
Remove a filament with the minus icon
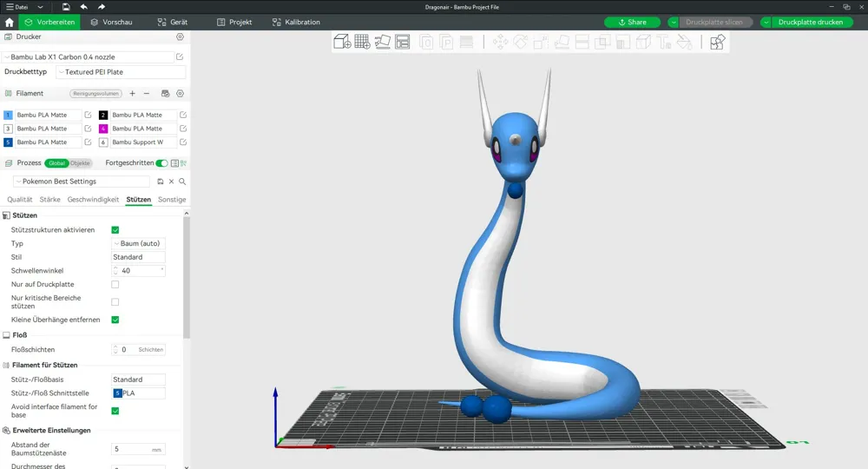point(146,94)
